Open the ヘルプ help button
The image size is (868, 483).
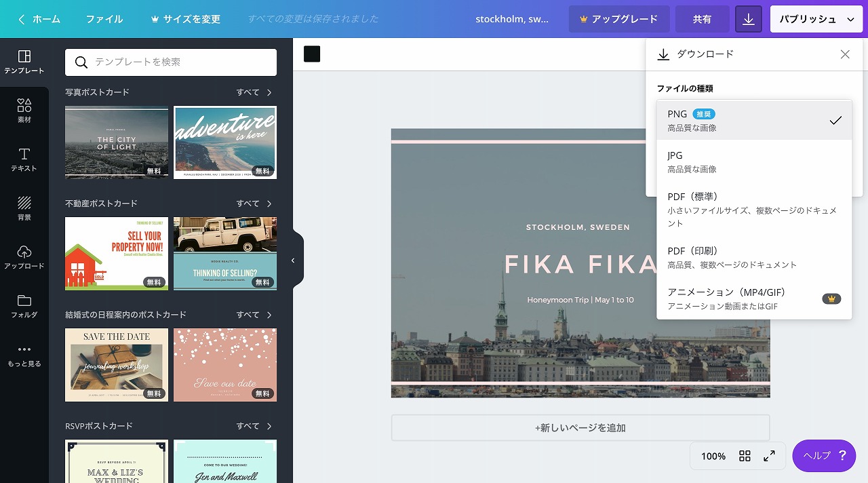(x=824, y=456)
